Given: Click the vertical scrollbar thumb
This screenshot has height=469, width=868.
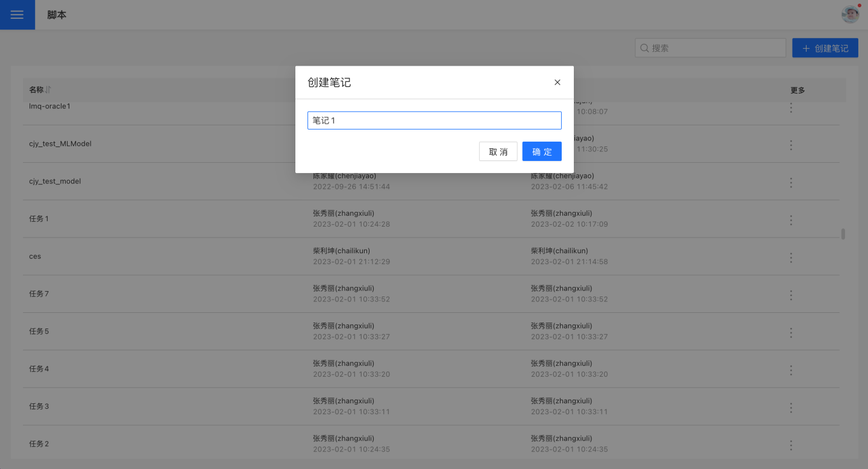Looking at the screenshot, I should (x=843, y=234).
